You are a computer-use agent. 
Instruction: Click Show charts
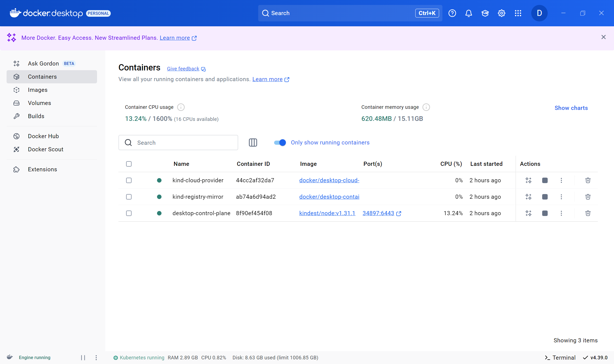(571, 108)
